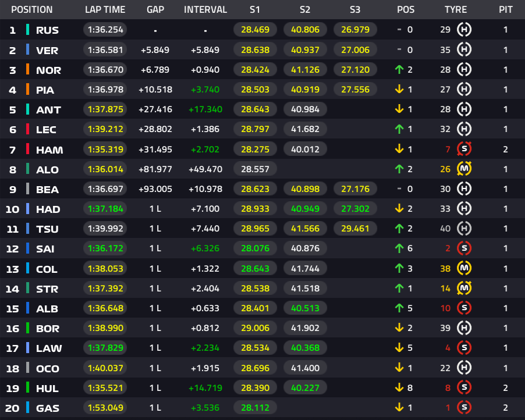Viewport: 525px width, 420px height.
Task: Click lap time 1:36.254
Action: (105, 30)
